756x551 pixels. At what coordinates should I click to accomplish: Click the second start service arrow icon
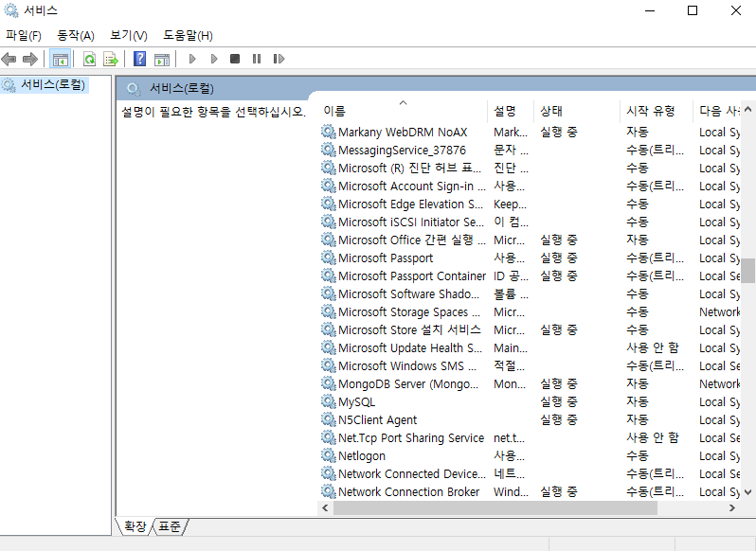214,59
